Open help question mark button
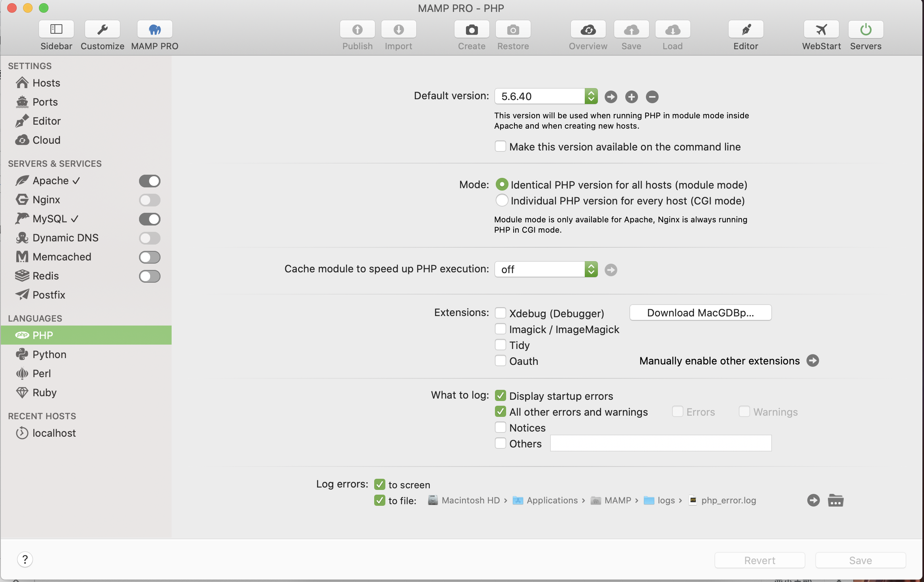Viewport: 924px width, 582px height. tap(25, 560)
